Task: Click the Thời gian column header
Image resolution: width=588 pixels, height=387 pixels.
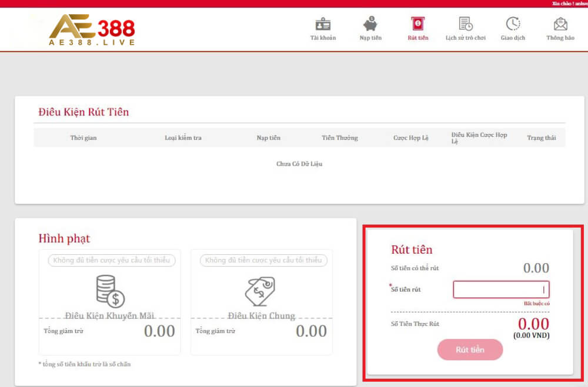Action: 83,138
